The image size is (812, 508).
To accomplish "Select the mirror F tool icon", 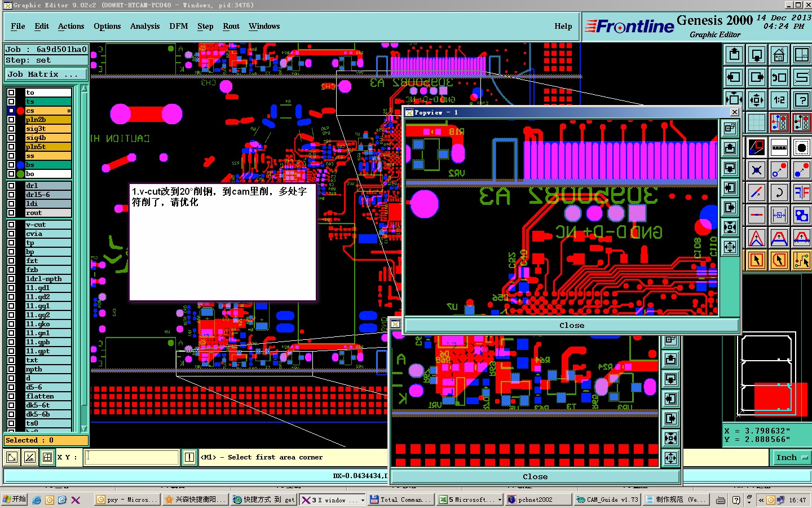I will [801, 192].
